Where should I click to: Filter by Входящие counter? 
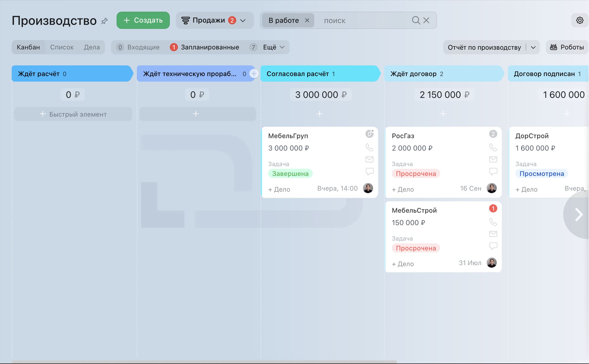[x=138, y=47]
